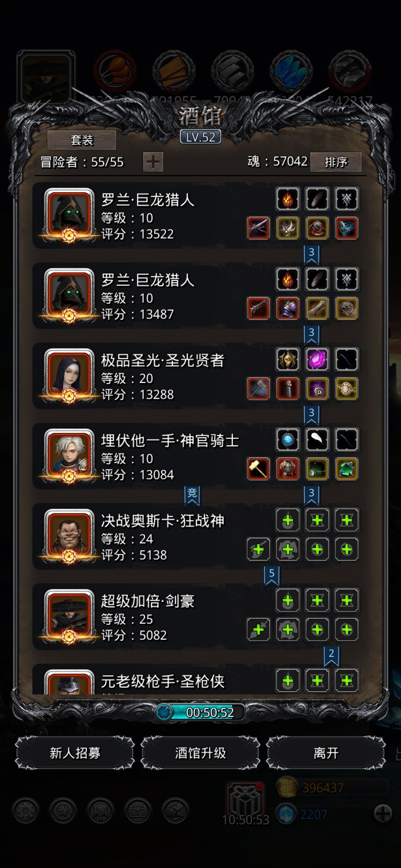
Task: Tap team 5 banner below 狂战神
Action: tap(272, 575)
